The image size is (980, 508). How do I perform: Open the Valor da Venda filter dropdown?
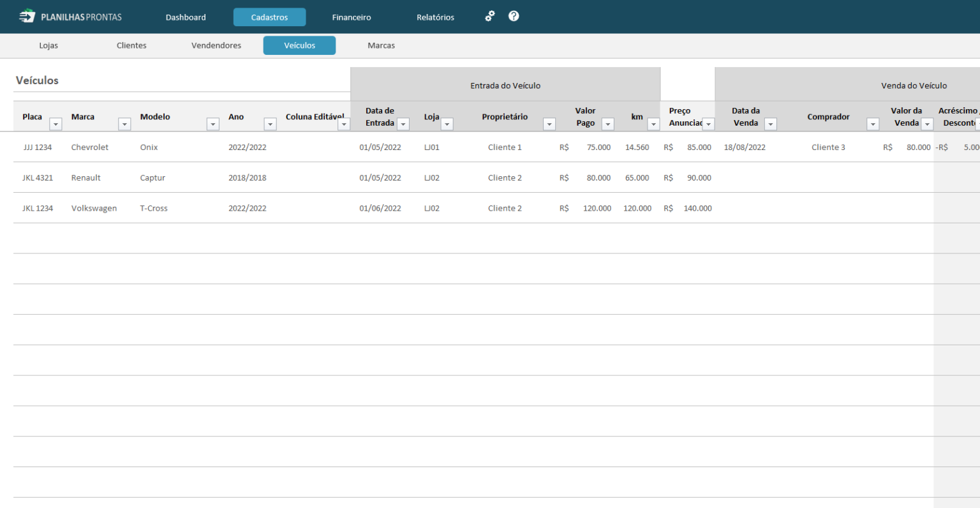point(927,124)
